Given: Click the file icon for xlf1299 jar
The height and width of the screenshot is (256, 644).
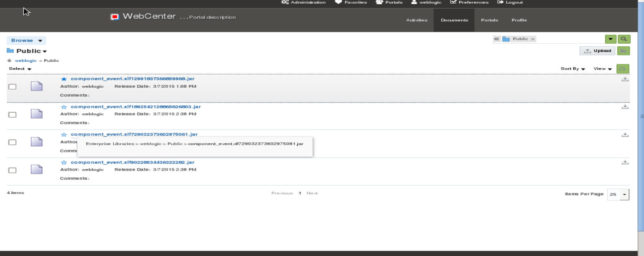Looking at the screenshot, I should tap(37, 86).
